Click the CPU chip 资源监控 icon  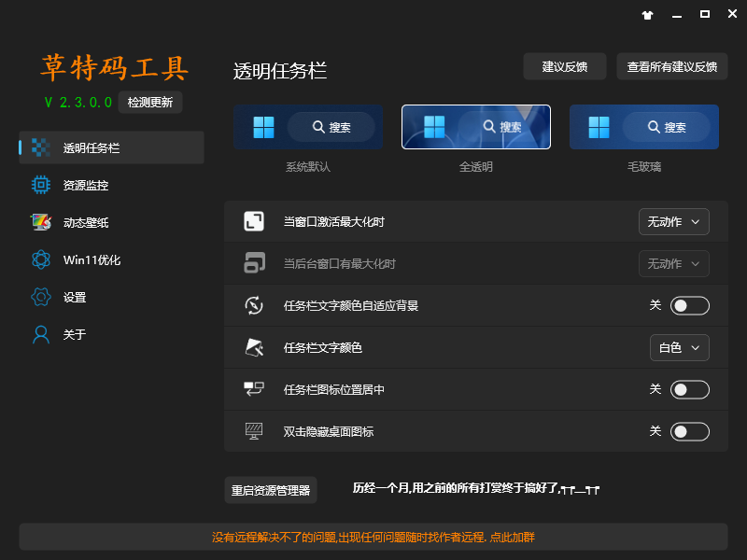coord(41,185)
